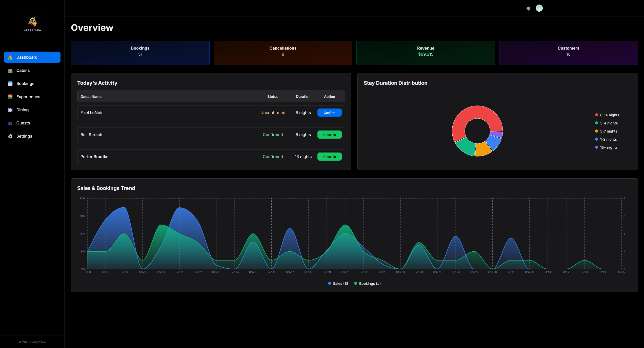Select Guests in the sidebar
Viewport: 644px width, 348px height.
[x=32, y=123]
